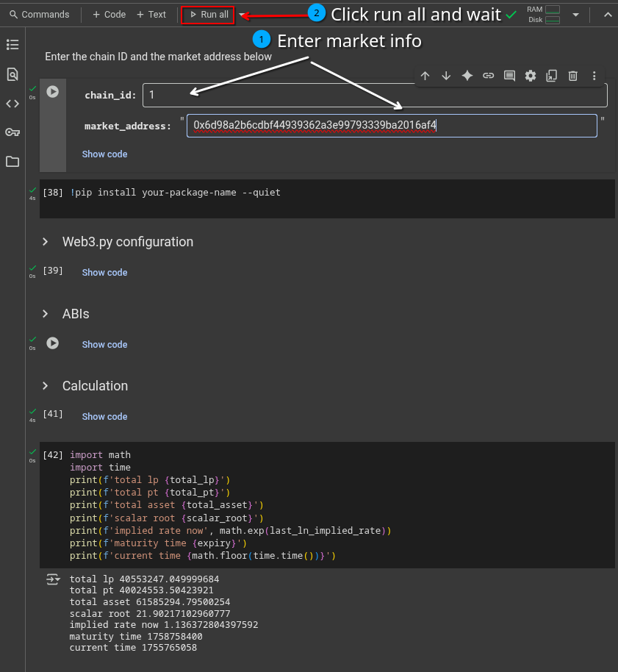Expand the Calculation section
This screenshot has width=618, height=672.
(x=46, y=386)
